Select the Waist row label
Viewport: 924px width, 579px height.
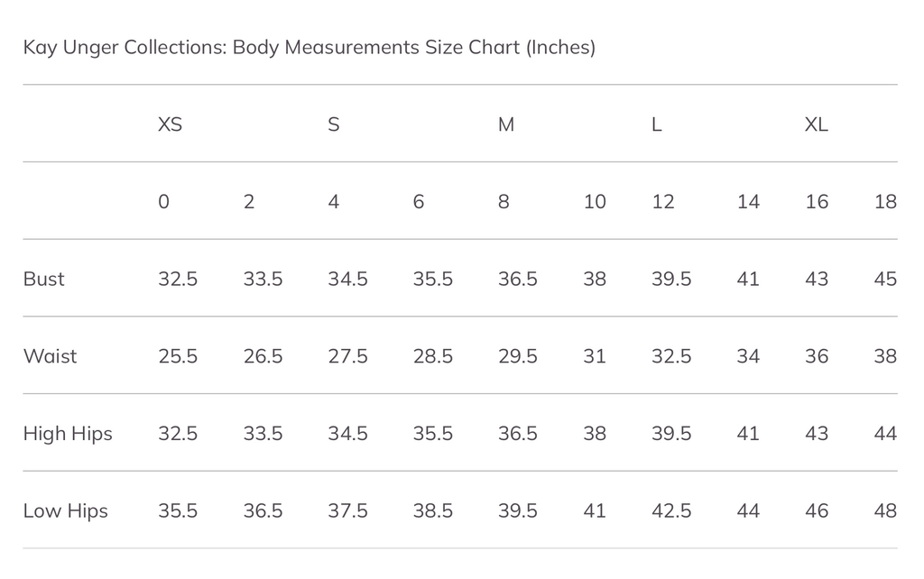pos(50,356)
